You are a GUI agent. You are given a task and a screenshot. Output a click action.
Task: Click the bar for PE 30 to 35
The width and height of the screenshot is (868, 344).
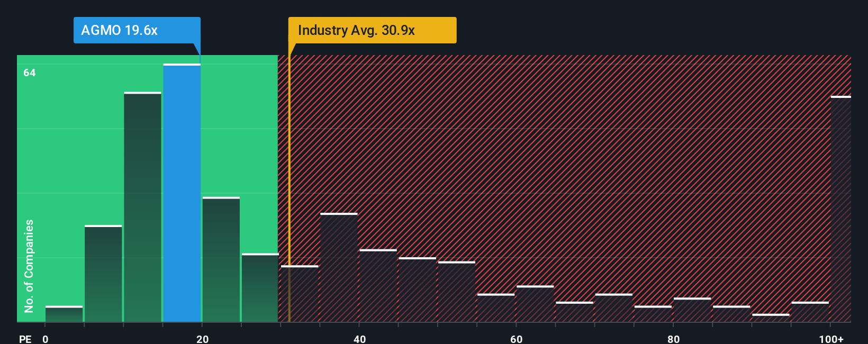pyautogui.click(x=300, y=294)
